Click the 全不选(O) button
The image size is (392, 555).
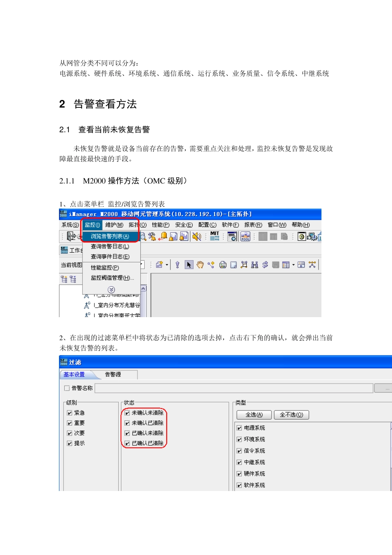[291, 415]
